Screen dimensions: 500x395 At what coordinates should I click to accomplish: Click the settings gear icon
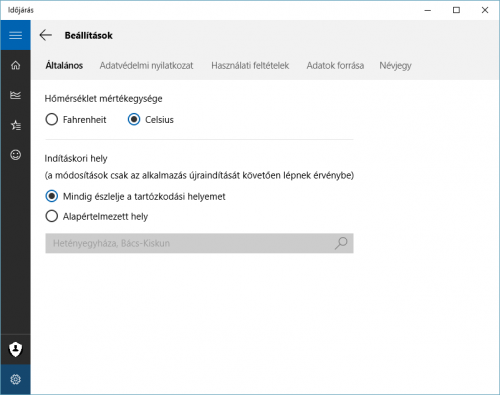[15, 379]
